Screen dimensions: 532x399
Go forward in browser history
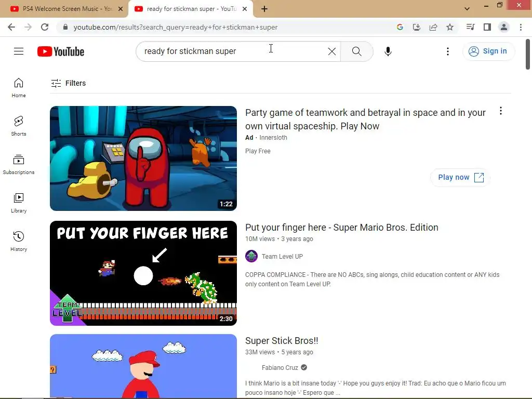pyautogui.click(x=28, y=27)
